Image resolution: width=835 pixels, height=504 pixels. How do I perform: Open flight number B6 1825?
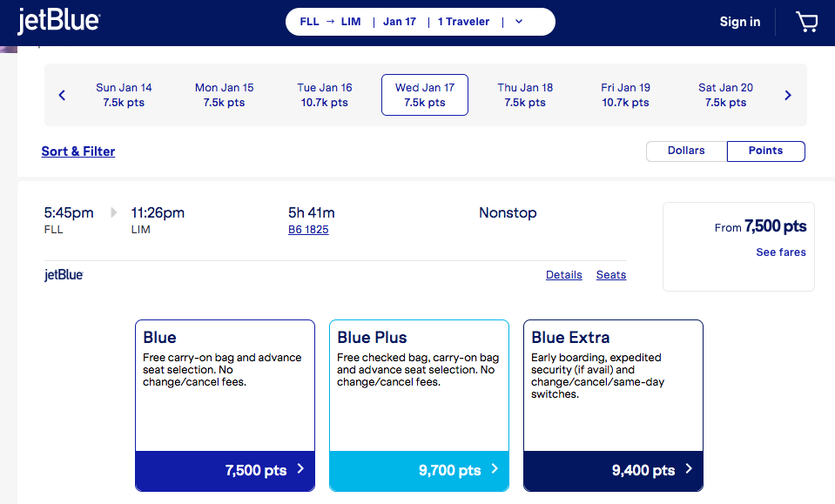tap(308, 230)
